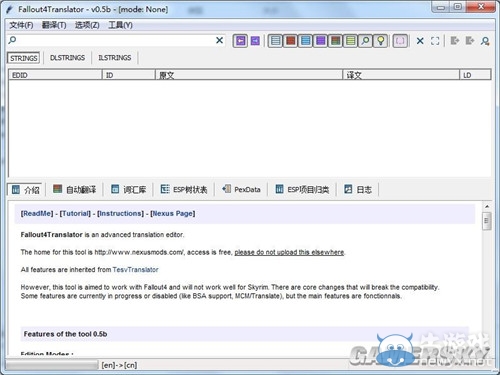Clear the search field with the X
Screen dimensions: 500x375
coord(219,41)
